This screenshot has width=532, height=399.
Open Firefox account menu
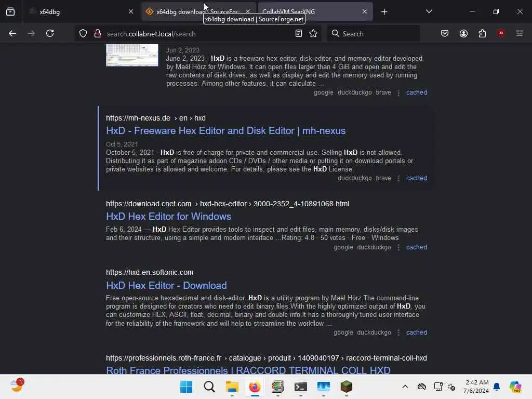[x=463, y=34]
